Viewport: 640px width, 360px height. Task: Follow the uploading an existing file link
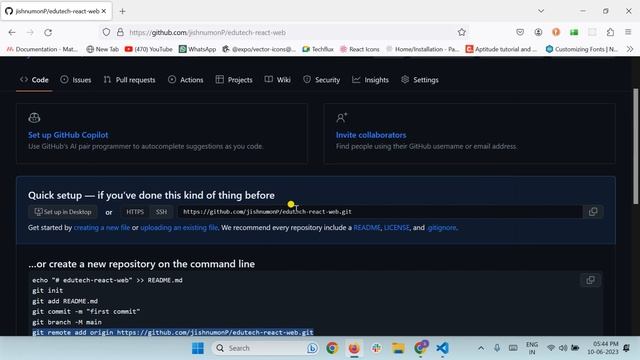click(x=179, y=228)
